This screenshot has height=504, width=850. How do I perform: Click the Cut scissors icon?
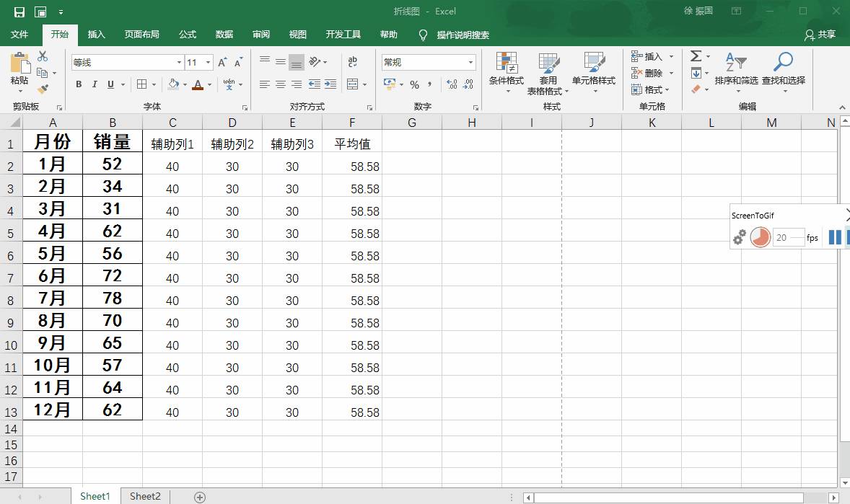(x=43, y=56)
